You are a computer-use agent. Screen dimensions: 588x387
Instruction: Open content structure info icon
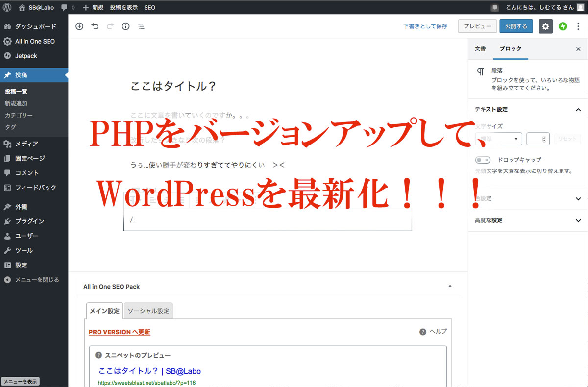[125, 26]
